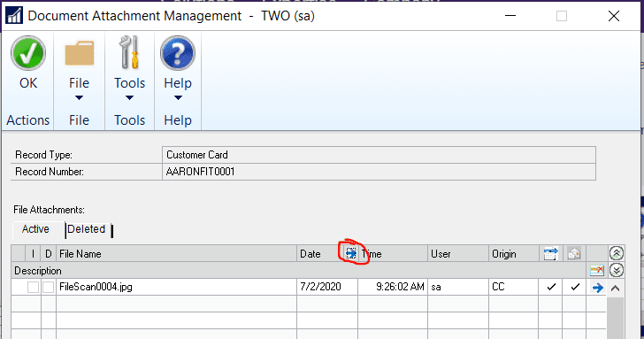Open the Help dropdown arrow
Image resolution: width=644 pixels, height=339 pixels.
tap(178, 97)
